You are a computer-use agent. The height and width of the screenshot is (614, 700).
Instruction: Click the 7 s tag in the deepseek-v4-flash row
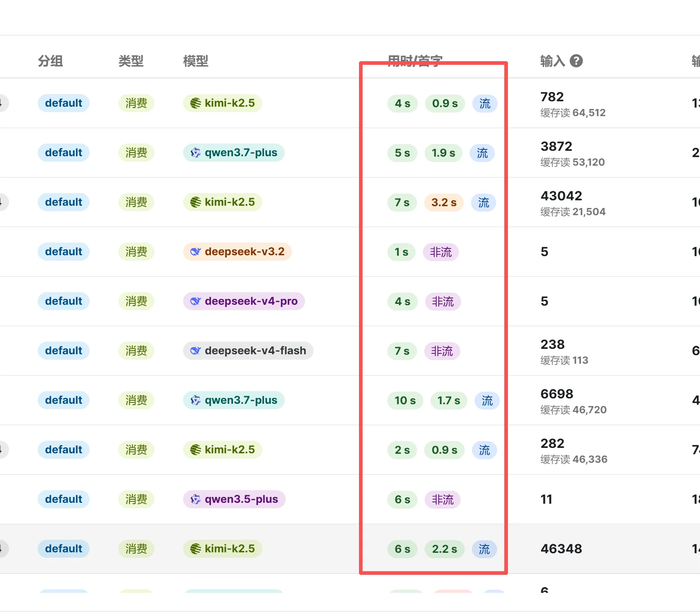[x=402, y=351]
